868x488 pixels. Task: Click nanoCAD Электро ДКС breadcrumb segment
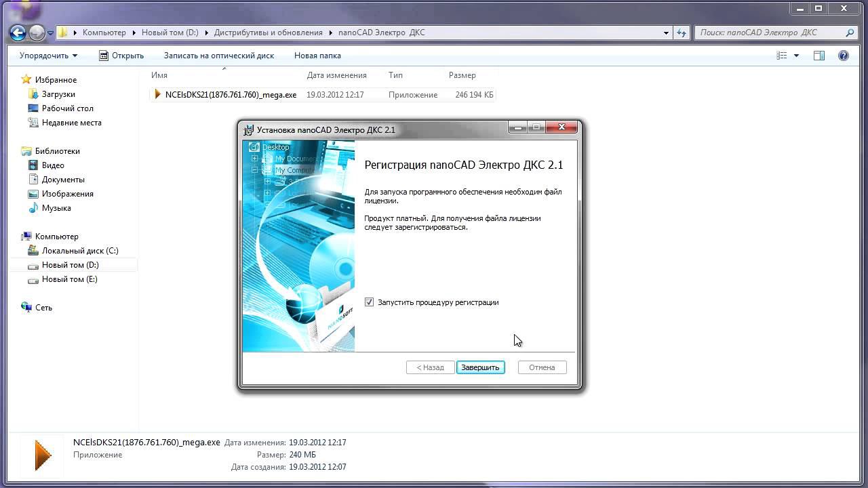pos(382,33)
